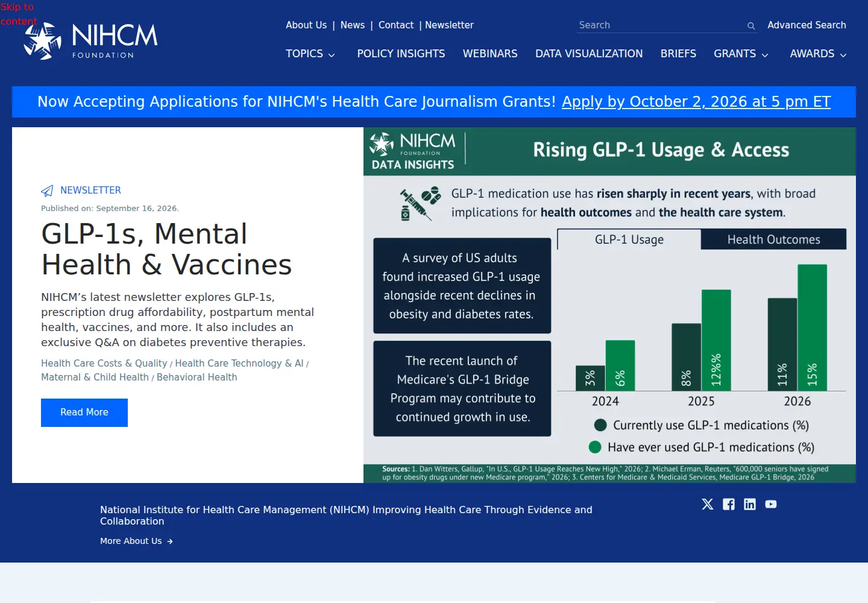Open POLICY INSIGHTS in the navigation
Viewport: 868px width, 603px height.
[401, 54]
